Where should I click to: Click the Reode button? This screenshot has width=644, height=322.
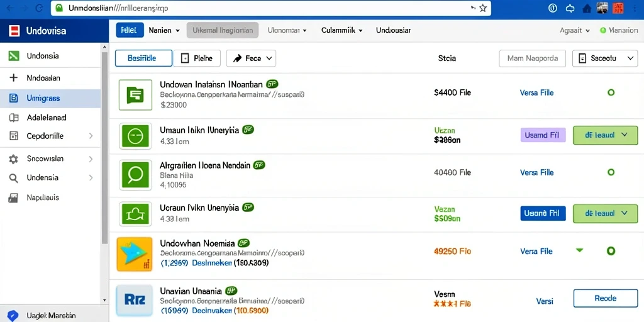pyautogui.click(x=605, y=298)
